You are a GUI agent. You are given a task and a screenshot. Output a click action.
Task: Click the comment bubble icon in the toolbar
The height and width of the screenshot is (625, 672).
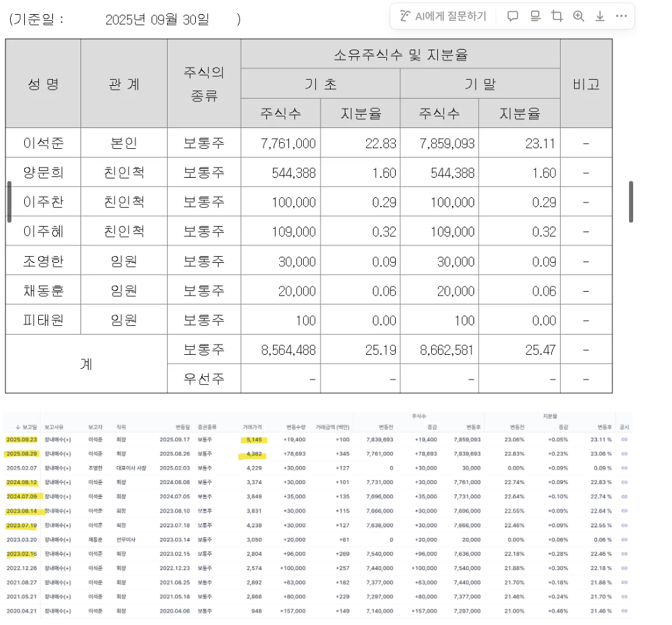pos(513,16)
